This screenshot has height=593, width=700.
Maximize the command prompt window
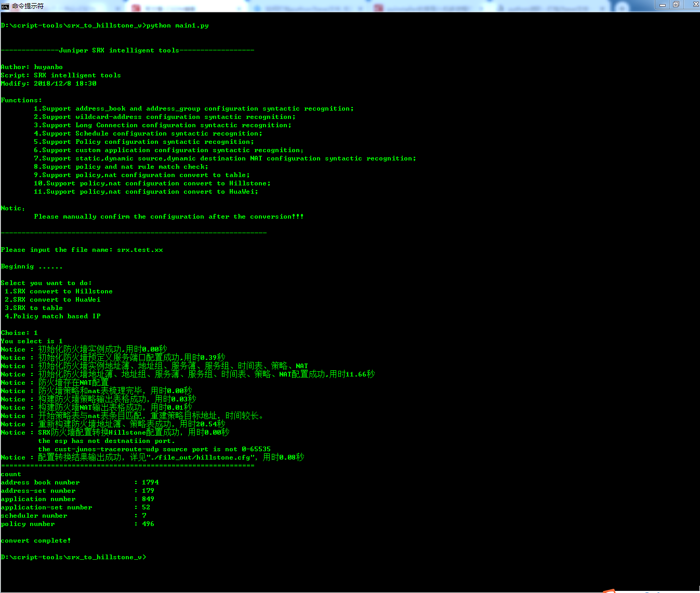pos(676,5)
